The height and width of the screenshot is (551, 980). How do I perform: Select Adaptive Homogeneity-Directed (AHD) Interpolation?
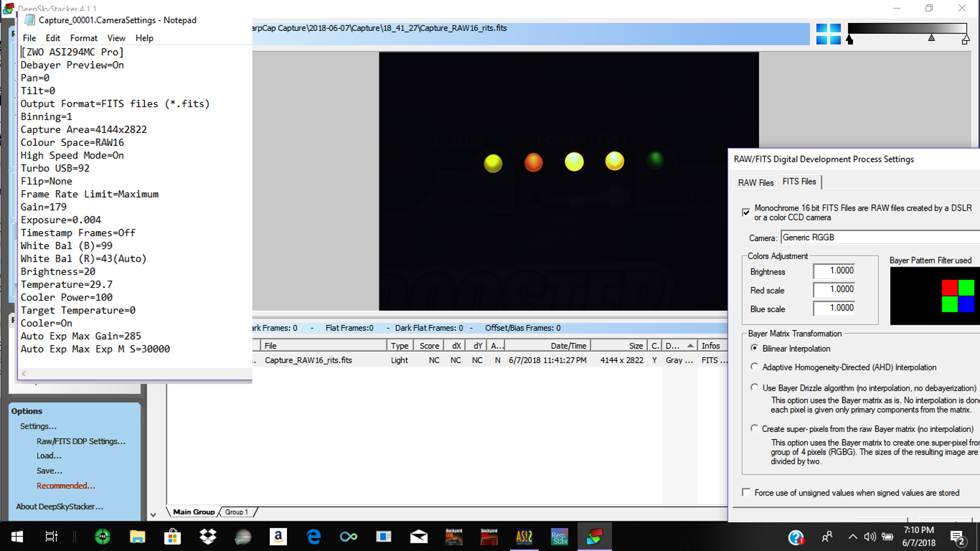point(755,367)
